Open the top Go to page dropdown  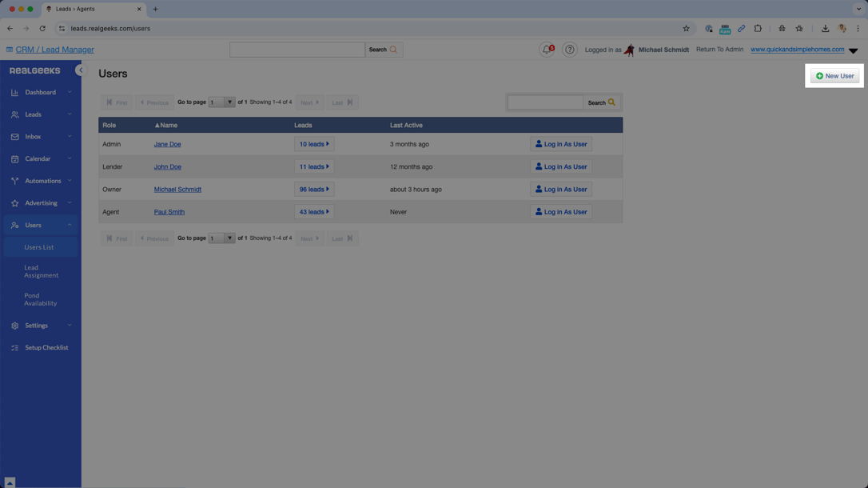coord(221,102)
